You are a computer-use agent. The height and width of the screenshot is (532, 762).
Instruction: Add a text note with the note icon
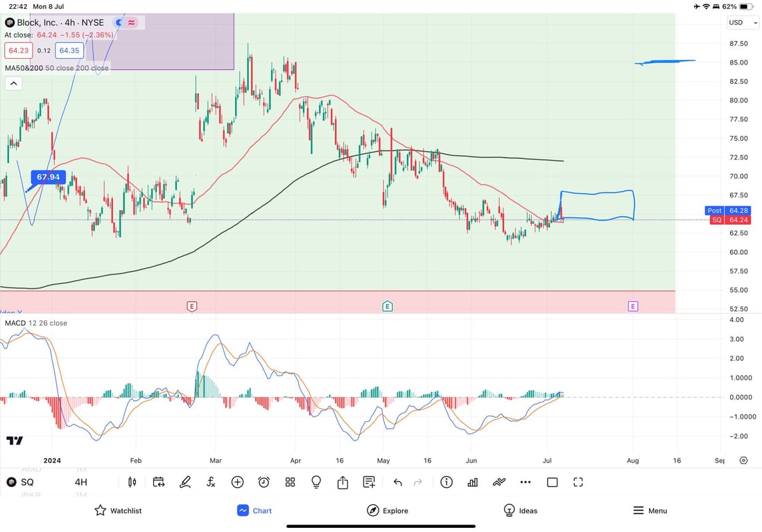[369, 482]
